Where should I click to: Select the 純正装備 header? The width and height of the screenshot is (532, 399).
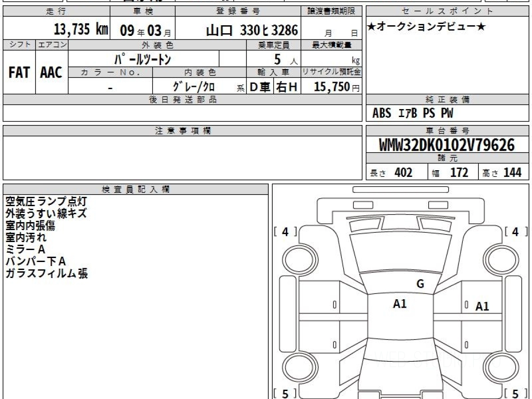(x=447, y=100)
